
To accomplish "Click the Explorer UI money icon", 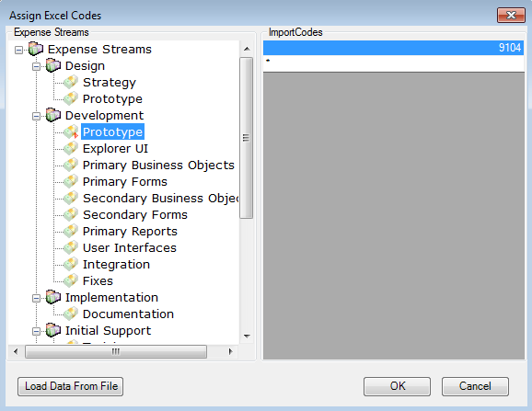I will [71, 148].
